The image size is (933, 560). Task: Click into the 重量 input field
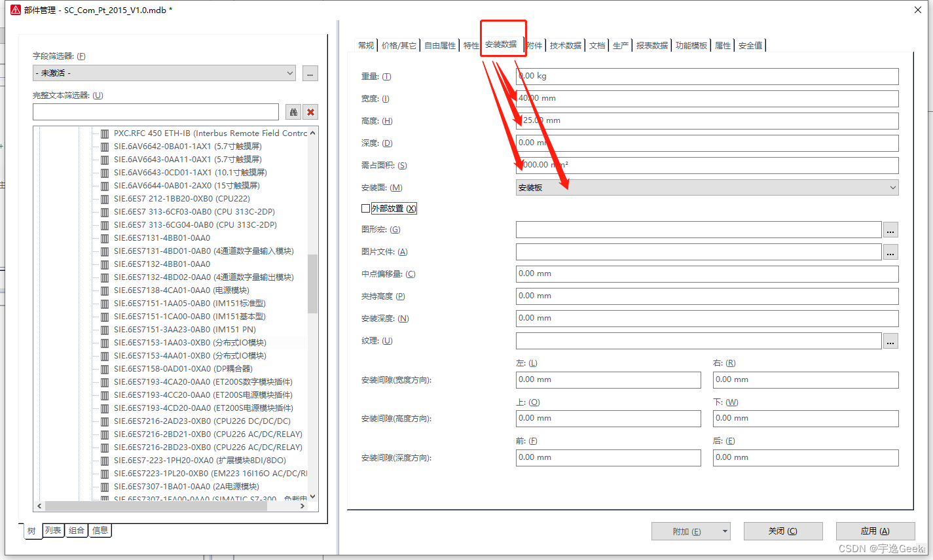(707, 77)
